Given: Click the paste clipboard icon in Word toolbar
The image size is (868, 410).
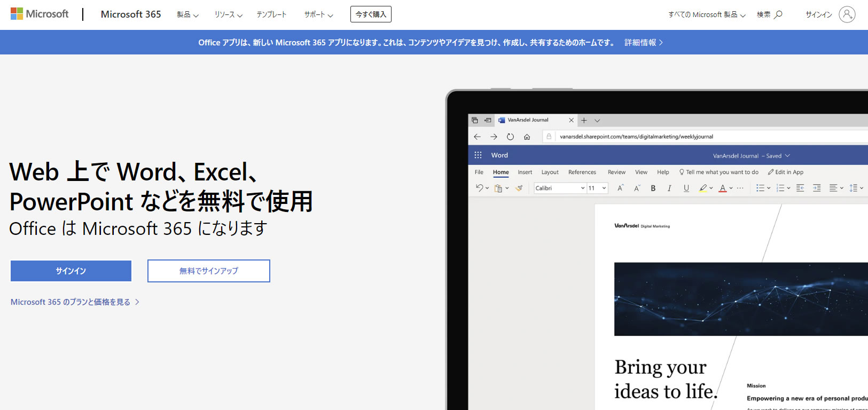Looking at the screenshot, I should point(498,188).
